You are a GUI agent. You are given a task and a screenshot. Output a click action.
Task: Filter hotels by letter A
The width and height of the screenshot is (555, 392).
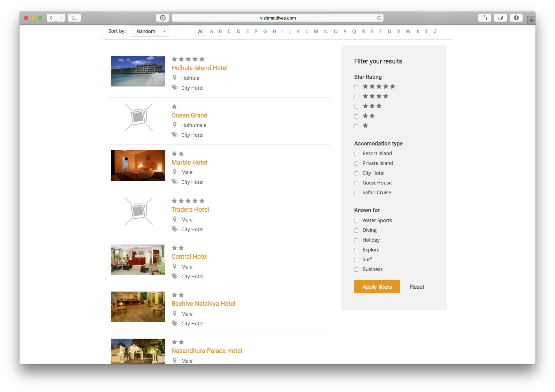point(211,31)
